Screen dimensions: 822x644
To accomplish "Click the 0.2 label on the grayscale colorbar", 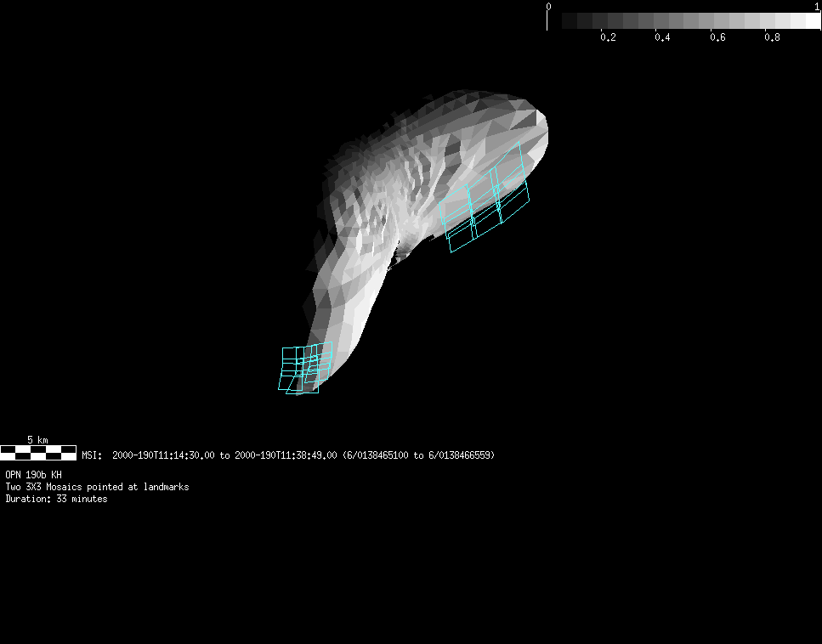I will tap(608, 37).
